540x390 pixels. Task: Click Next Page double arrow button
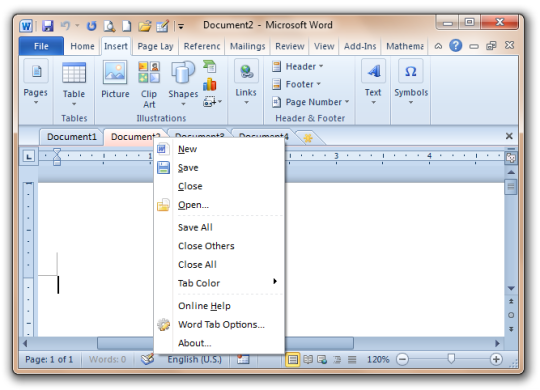click(511, 329)
